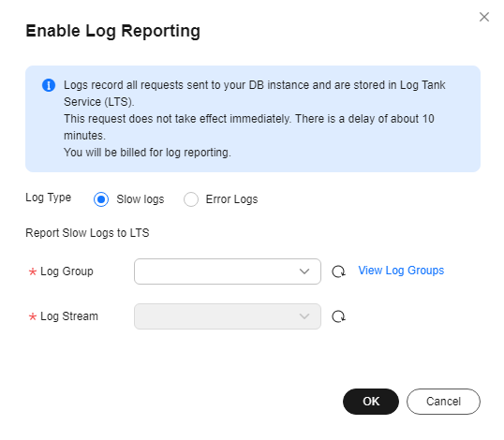The height and width of the screenshot is (440, 504).
Task: Open the Log Stream dropdown
Action: coord(228,316)
